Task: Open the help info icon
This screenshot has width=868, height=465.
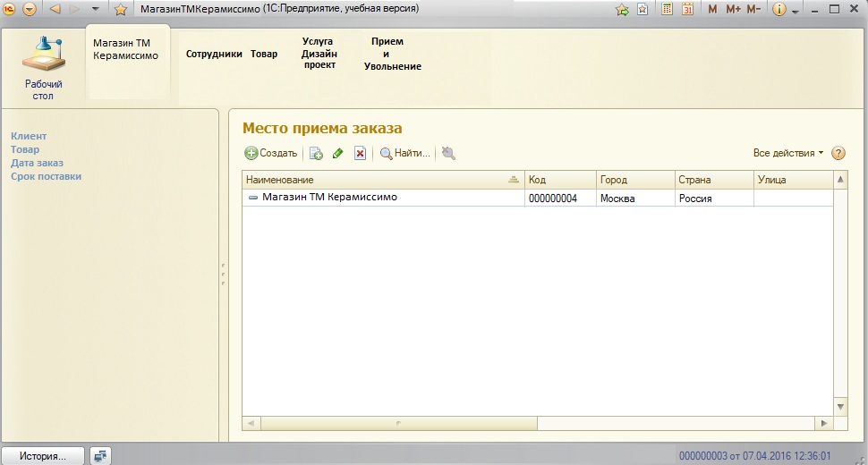Action: [779, 10]
